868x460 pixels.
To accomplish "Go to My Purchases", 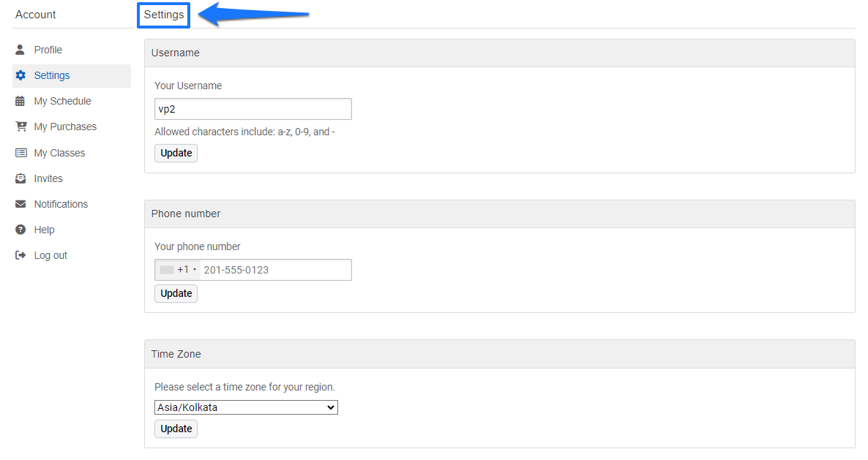I will point(65,127).
